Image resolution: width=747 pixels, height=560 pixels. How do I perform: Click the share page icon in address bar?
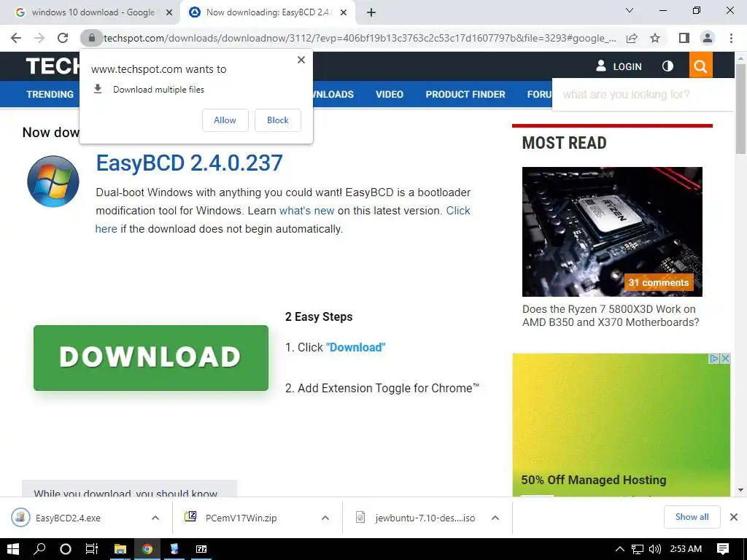click(632, 38)
